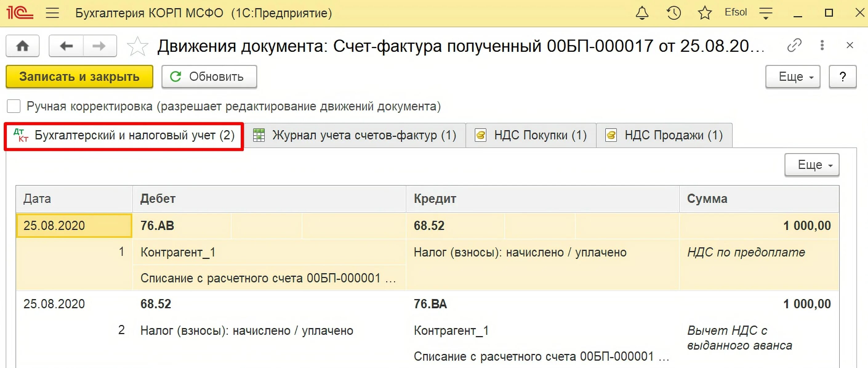Select credit account 76.ВА cell
This screenshot has width=868, height=368.
click(x=430, y=304)
